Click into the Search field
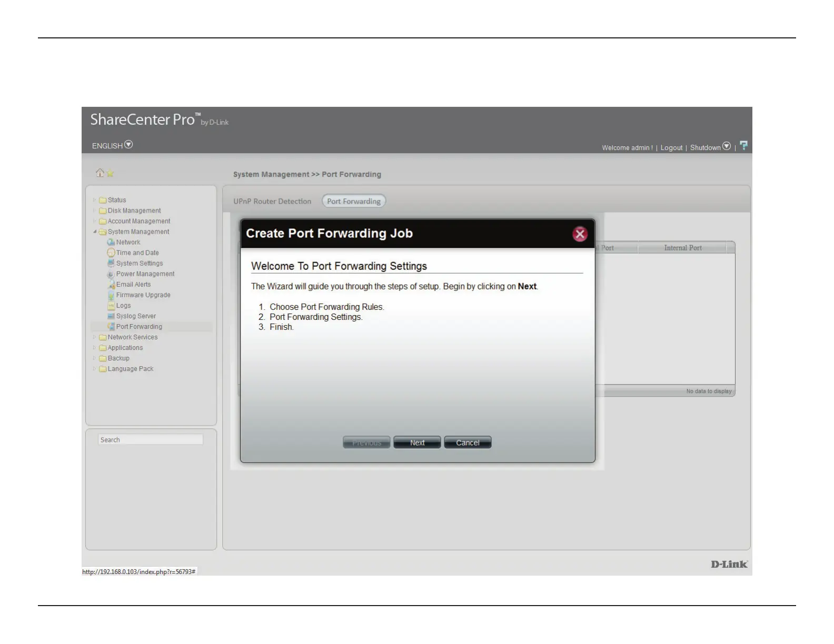Image resolution: width=834 pixels, height=644 pixels. (x=150, y=440)
